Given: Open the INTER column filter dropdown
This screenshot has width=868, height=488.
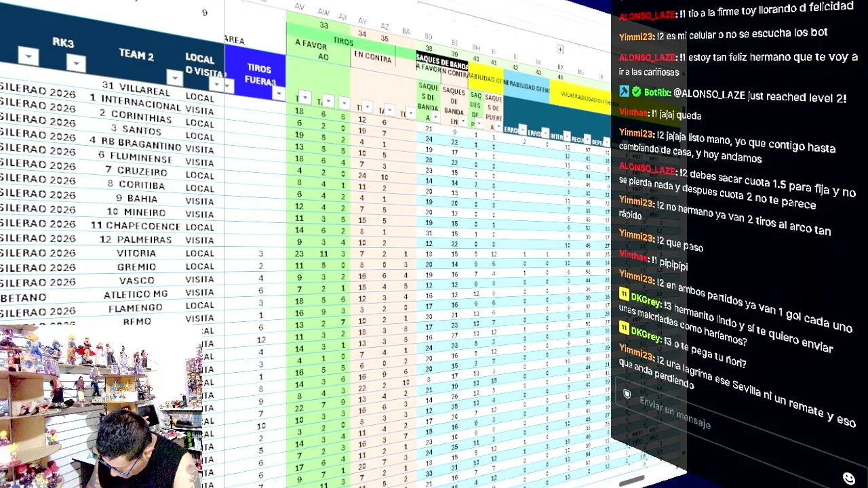Looking at the screenshot, I should pyautogui.click(x=566, y=137).
